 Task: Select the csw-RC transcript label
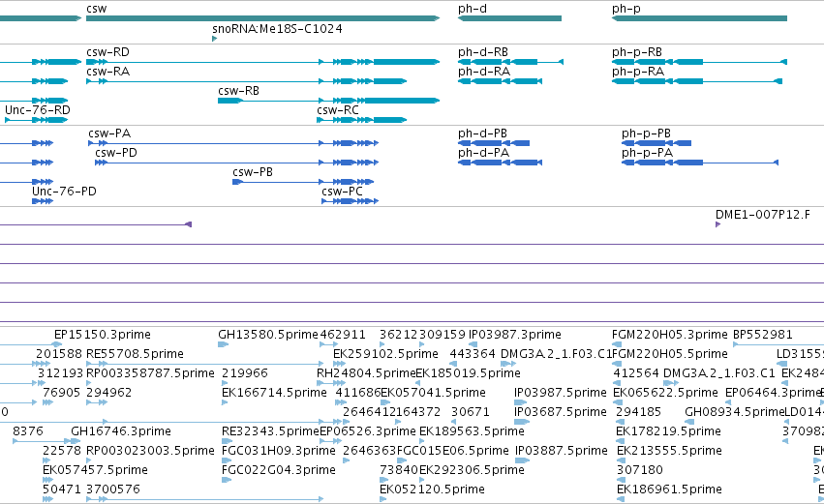click(337, 110)
